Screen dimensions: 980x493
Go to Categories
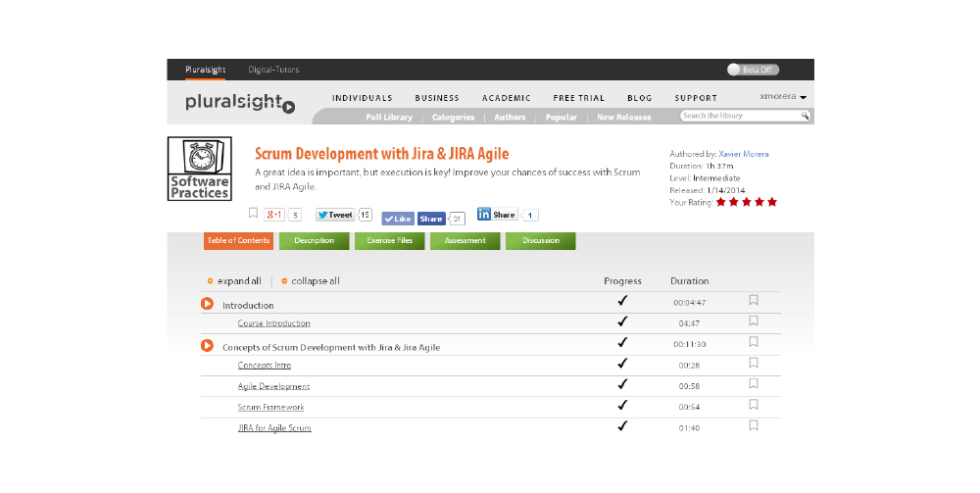tap(453, 117)
